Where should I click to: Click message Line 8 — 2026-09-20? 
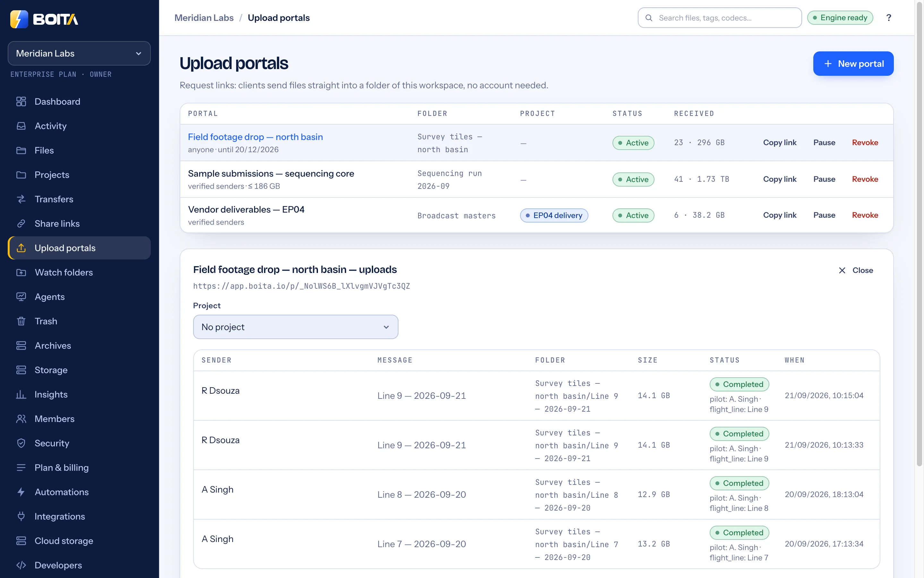click(x=422, y=495)
